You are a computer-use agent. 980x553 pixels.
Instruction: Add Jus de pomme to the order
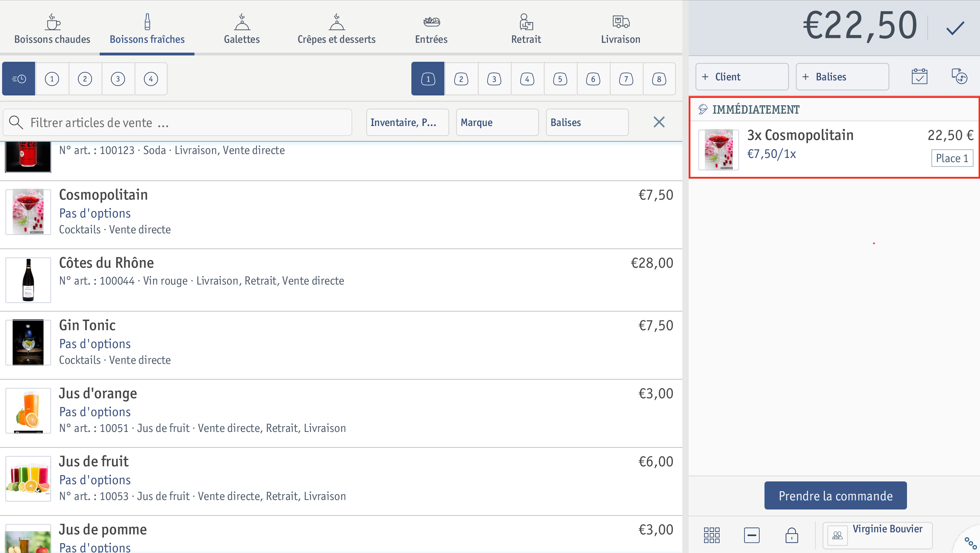pos(341,535)
